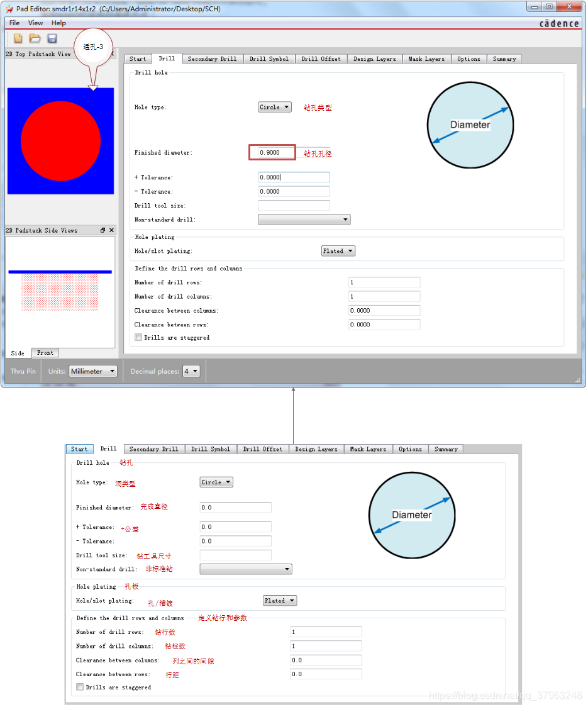Viewport: 588px width, 707px height.
Task: Open the Options tab in Pad Editor
Action: point(469,59)
